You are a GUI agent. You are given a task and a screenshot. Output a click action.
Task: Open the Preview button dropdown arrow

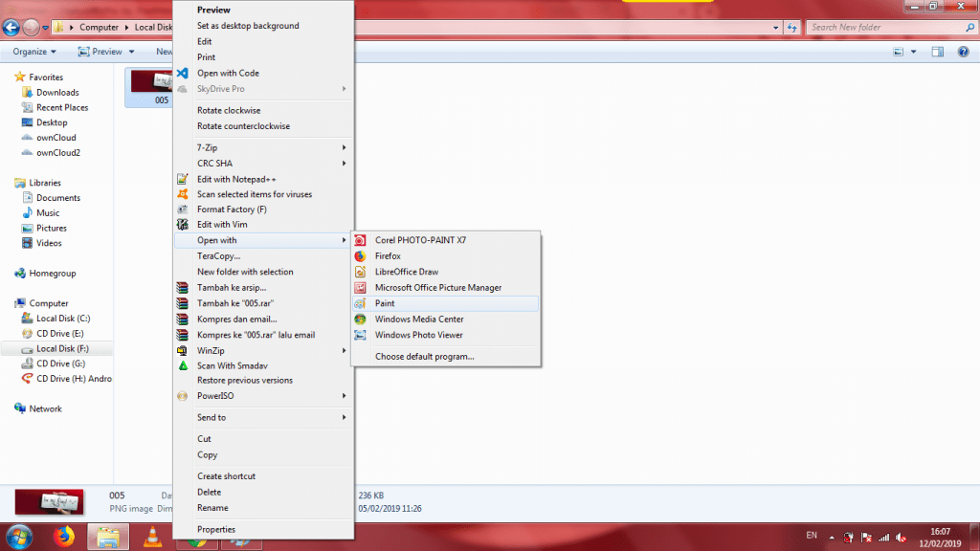131,52
